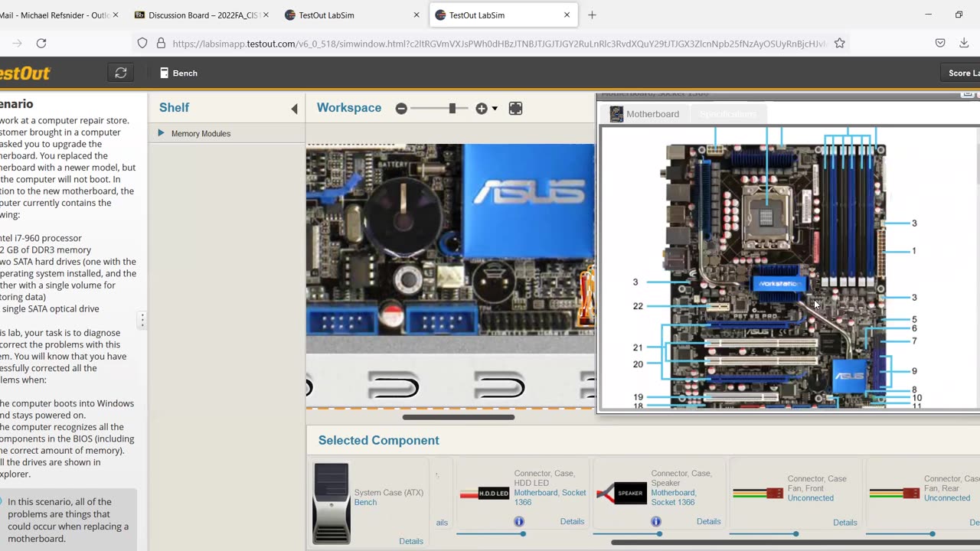The width and height of the screenshot is (980, 551).
Task: Click Unconnected link for Case Fan Front
Action: [810, 498]
